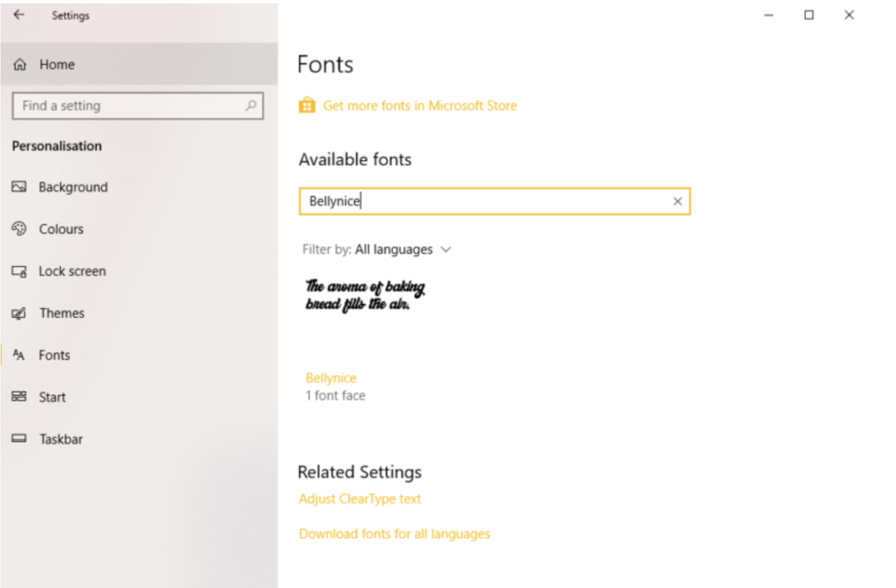The height and width of the screenshot is (588, 896).
Task: Click the Colours palette icon
Action: click(19, 229)
